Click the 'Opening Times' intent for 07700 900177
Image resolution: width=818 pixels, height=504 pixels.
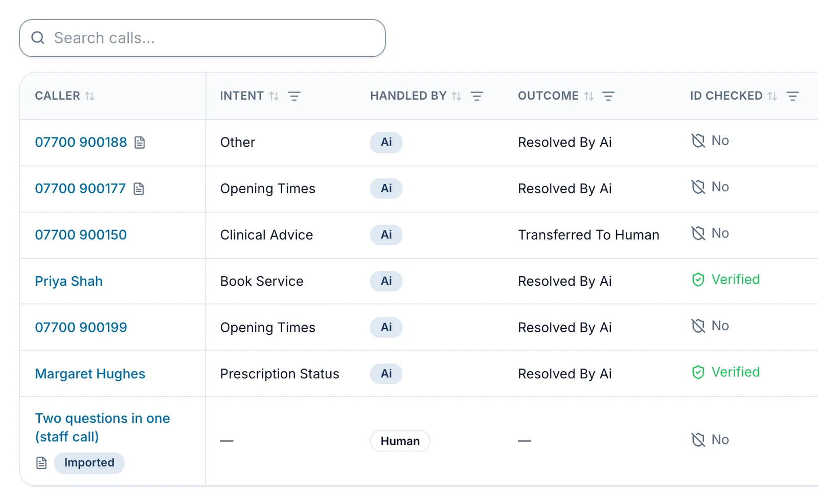coord(268,189)
